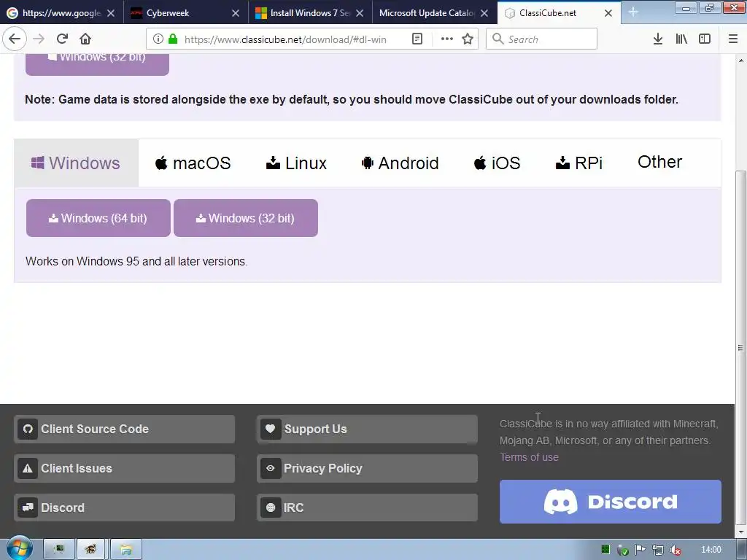
Task: Select the RPi platform tab
Action: [x=578, y=163]
